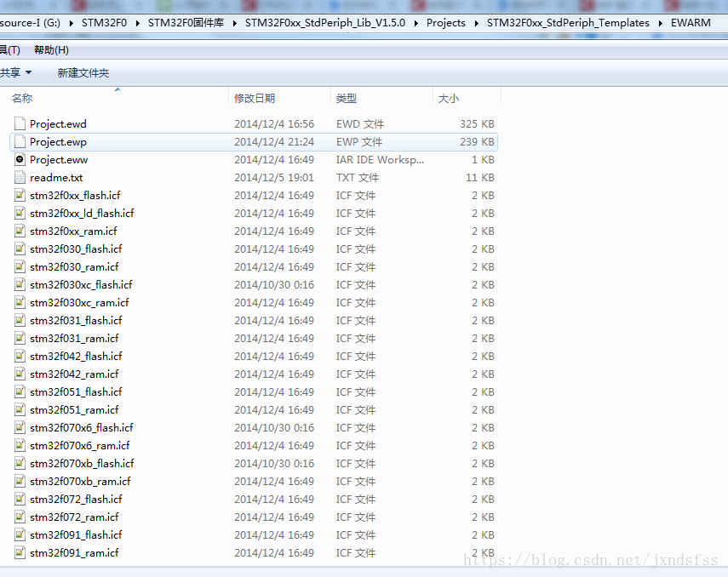The image size is (728, 577).
Task: Click the stm32f0xx_ld_flash.icf file icon
Action: coord(20,213)
